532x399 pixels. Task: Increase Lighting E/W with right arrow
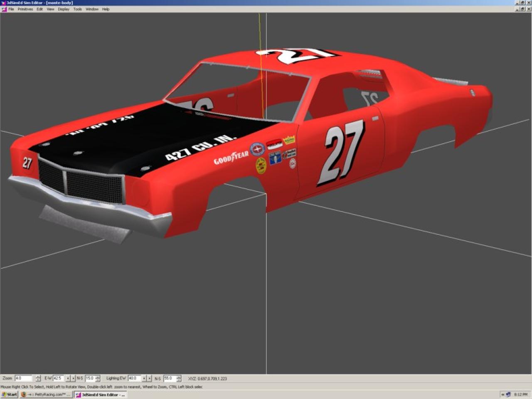pyautogui.click(x=149, y=378)
